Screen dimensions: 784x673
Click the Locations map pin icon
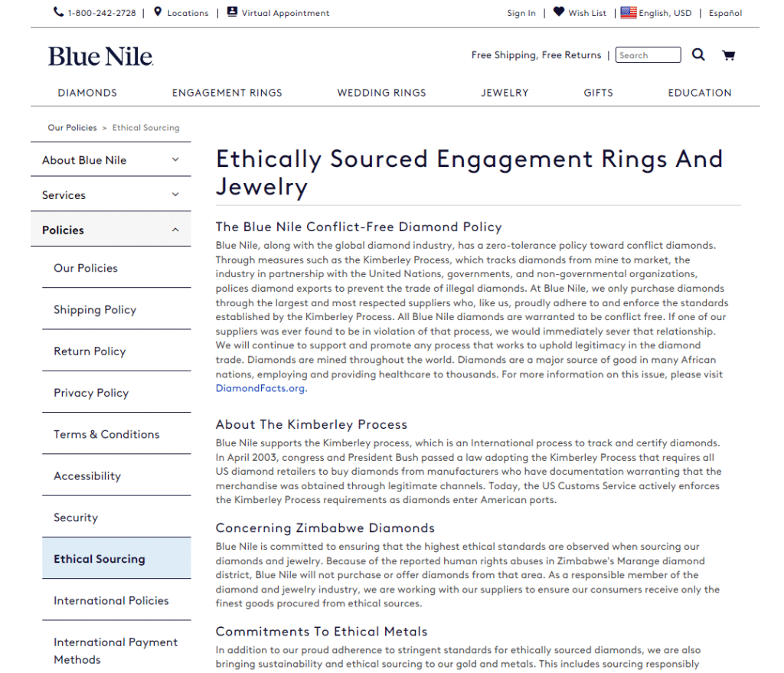(x=158, y=12)
